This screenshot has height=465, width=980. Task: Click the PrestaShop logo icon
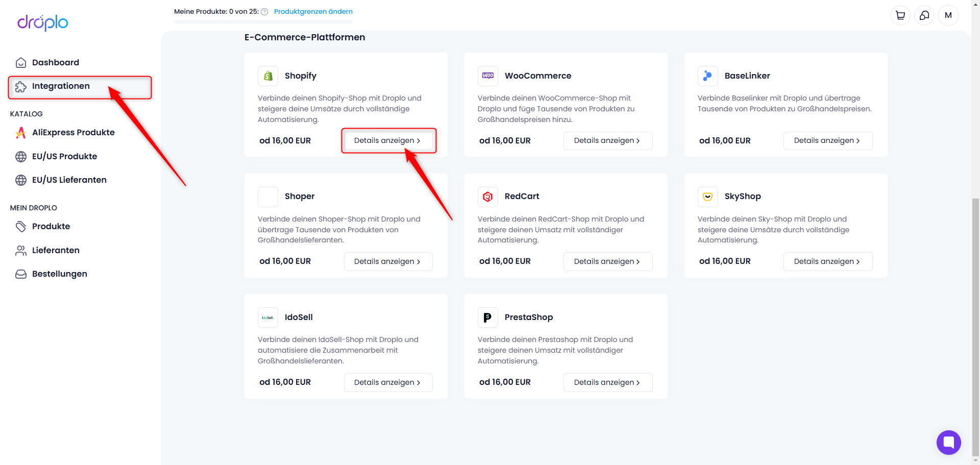click(488, 317)
